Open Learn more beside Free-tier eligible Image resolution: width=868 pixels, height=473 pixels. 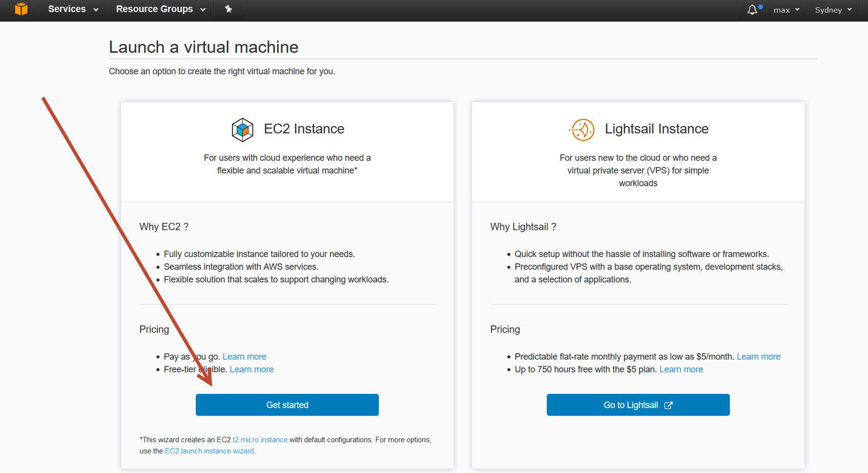pyautogui.click(x=251, y=369)
